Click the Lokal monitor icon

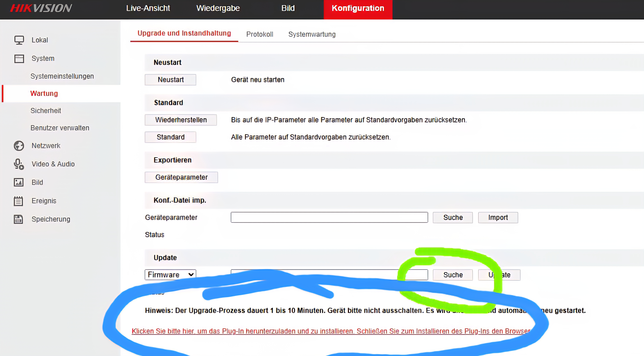[x=19, y=40]
